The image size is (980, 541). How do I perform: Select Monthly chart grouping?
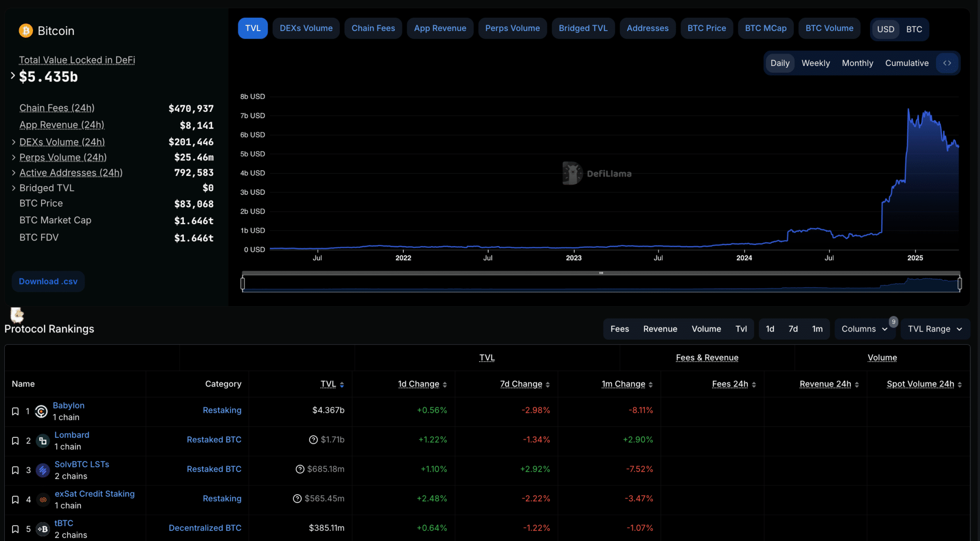[857, 63]
